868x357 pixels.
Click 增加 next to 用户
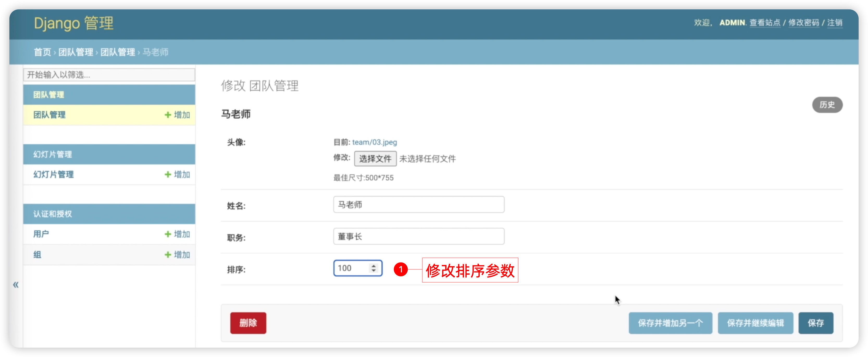(182, 234)
